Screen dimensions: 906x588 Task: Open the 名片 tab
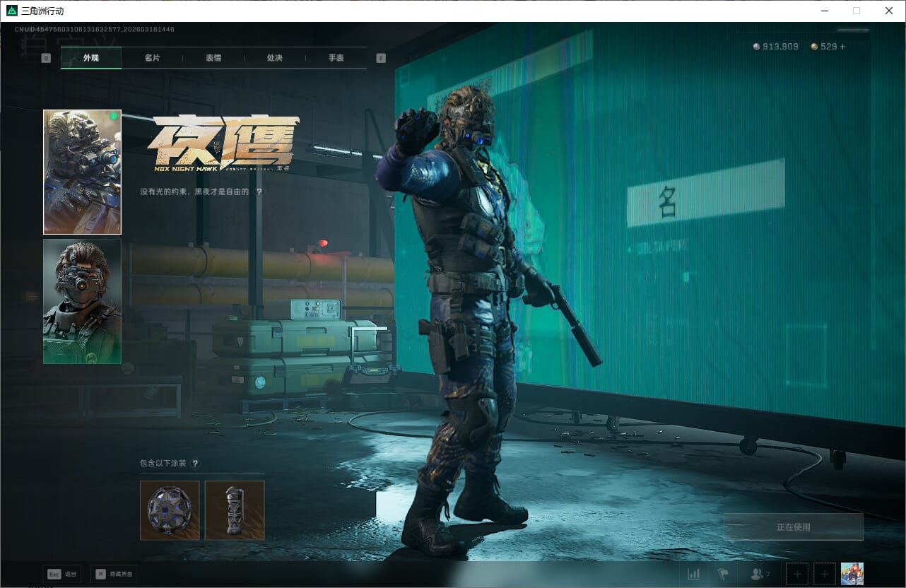(152, 58)
